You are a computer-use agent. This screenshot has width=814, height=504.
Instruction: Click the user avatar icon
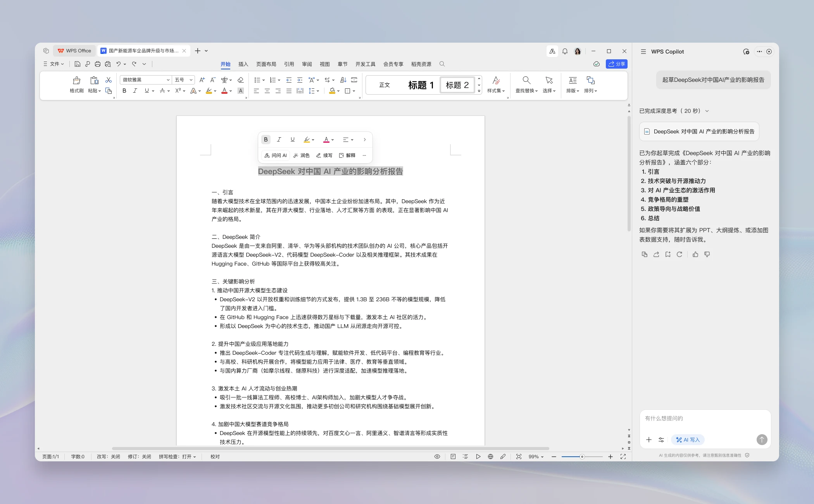click(x=578, y=51)
